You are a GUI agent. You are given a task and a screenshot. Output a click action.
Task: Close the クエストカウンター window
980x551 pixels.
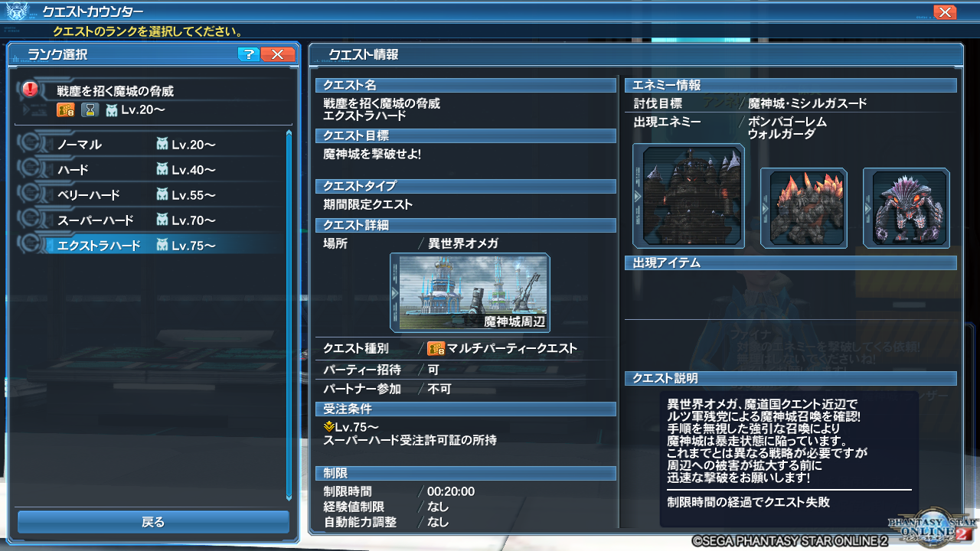tap(945, 12)
